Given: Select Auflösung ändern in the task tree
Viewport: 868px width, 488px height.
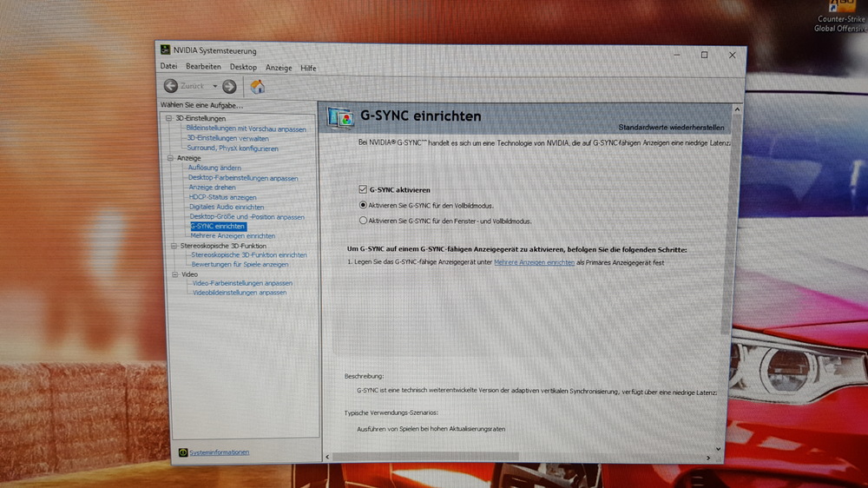Looking at the screenshot, I should click(x=214, y=168).
